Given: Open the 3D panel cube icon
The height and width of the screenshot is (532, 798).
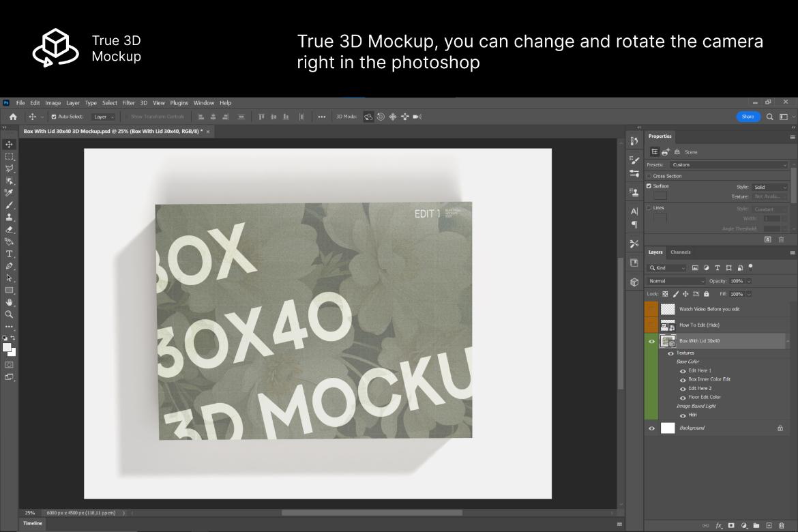Looking at the screenshot, I should click(x=634, y=282).
